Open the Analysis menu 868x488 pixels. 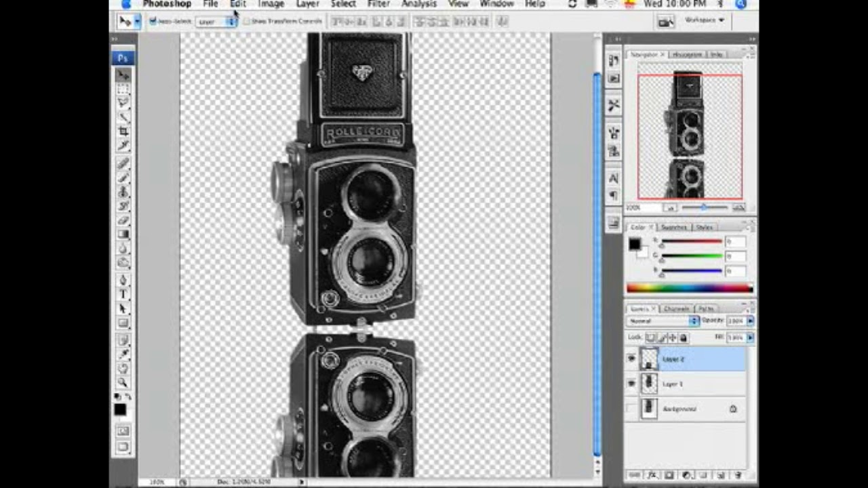point(419,4)
